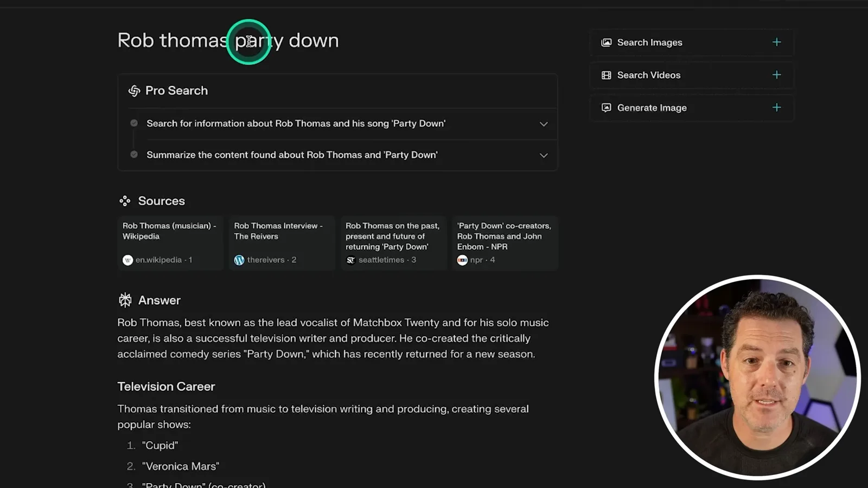Open the Rob Thomas (musician) Wikipedia source card
This screenshot has width=868, height=488.
[170, 243]
